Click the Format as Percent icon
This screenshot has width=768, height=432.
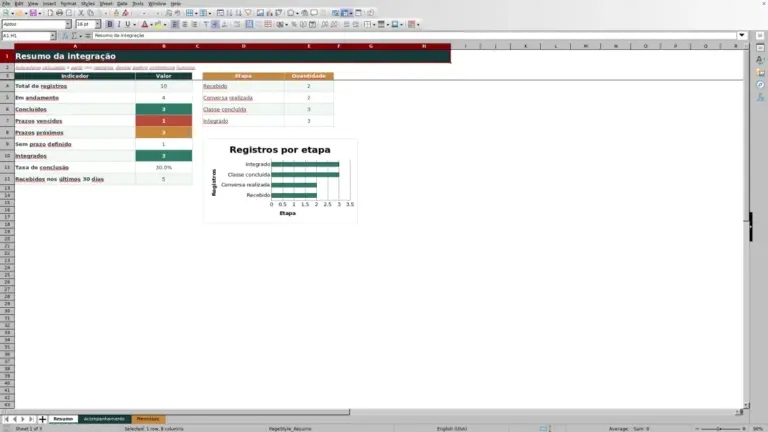point(294,24)
